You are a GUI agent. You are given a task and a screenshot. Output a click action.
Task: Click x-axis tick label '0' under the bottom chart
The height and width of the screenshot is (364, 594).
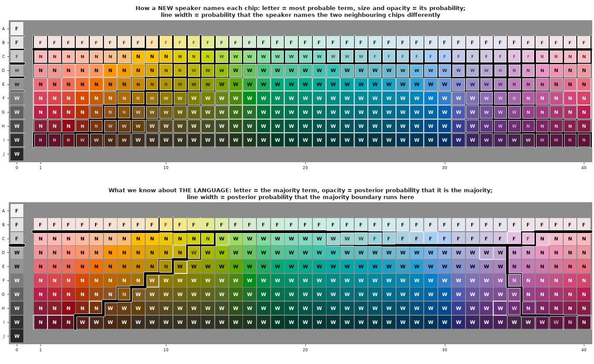pyautogui.click(x=17, y=349)
